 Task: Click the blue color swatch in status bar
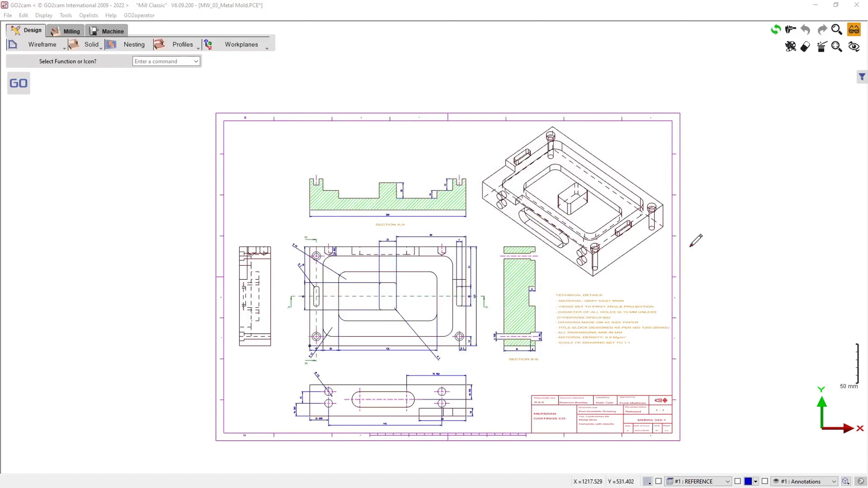click(x=748, y=481)
